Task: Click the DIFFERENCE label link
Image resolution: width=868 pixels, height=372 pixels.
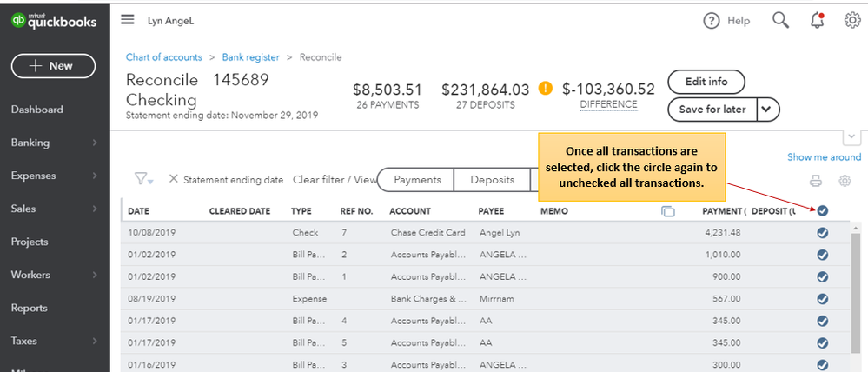Action: click(x=608, y=104)
